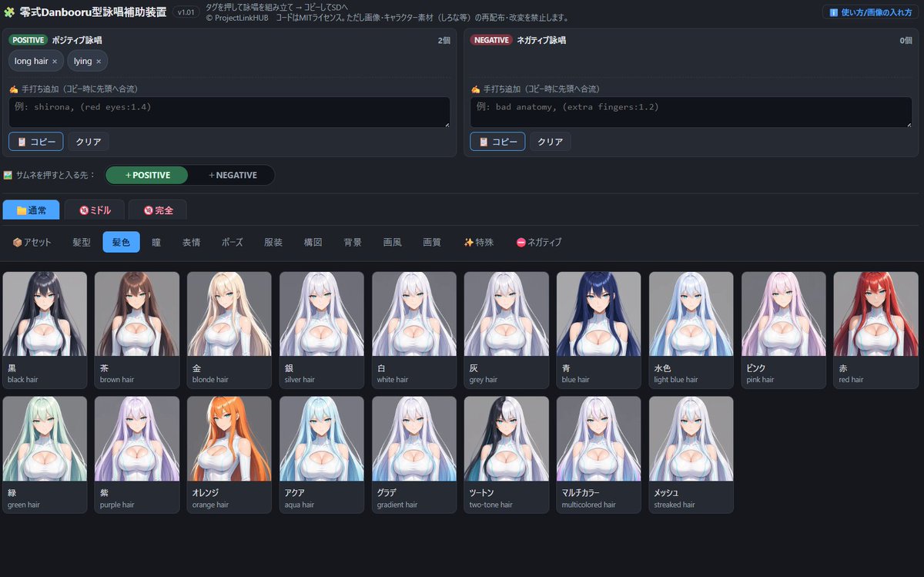Add the purple hair thumbnail
This screenshot has height=577, width=924.
[137, 455]
